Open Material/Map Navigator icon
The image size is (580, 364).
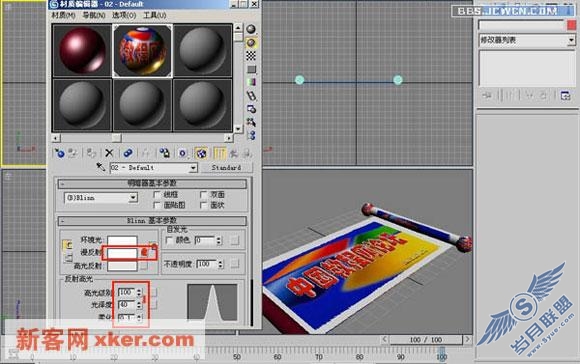[x=251, y=135]
